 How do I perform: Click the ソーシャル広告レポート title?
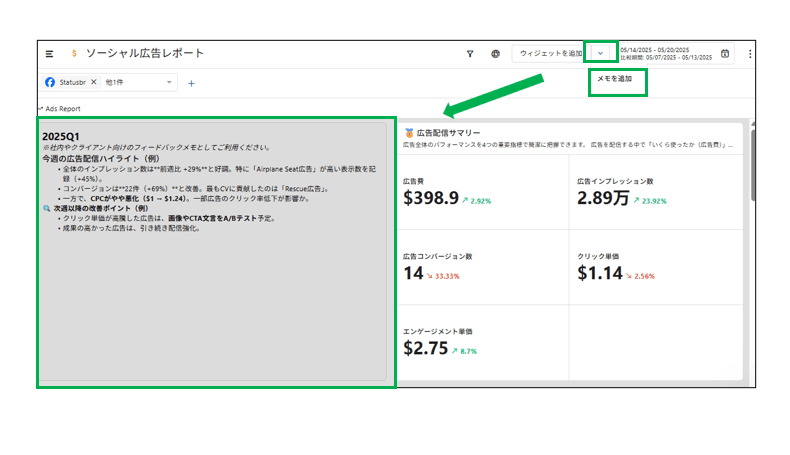(x=145, y=53)
